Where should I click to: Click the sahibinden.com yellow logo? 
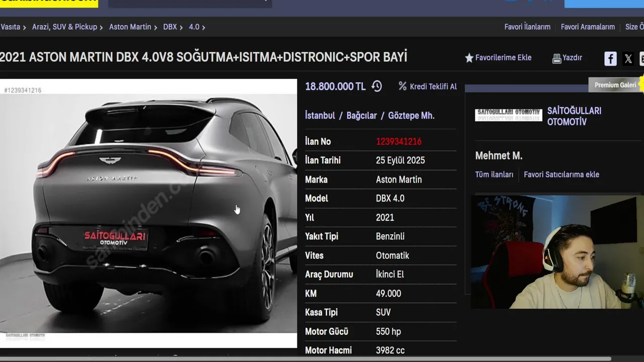(49, 3)
